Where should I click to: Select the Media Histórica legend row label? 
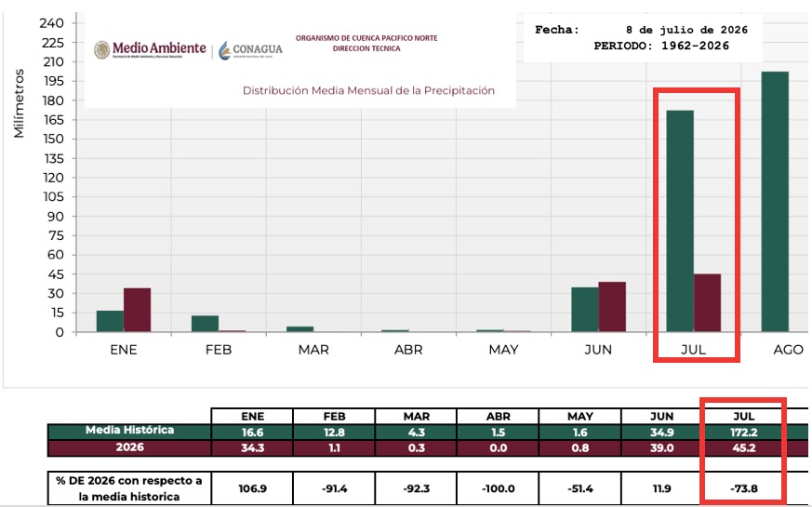click(x=129, y=430)
